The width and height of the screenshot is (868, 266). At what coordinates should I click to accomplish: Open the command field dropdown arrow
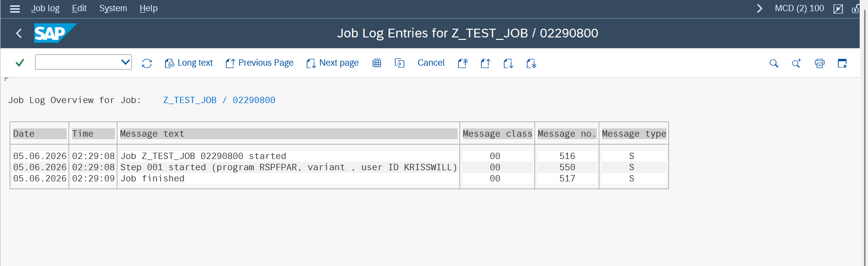coord(126,62)
